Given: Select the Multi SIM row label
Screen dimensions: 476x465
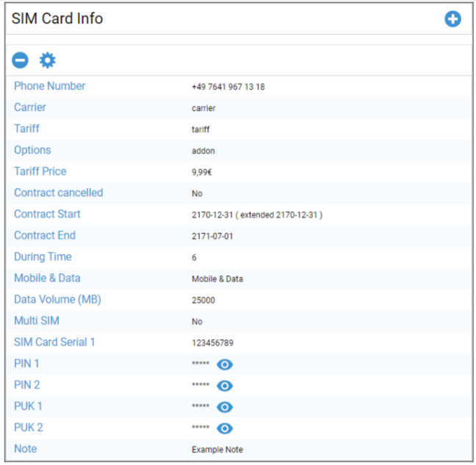Looking at the screenshot, I should (37, 321).
